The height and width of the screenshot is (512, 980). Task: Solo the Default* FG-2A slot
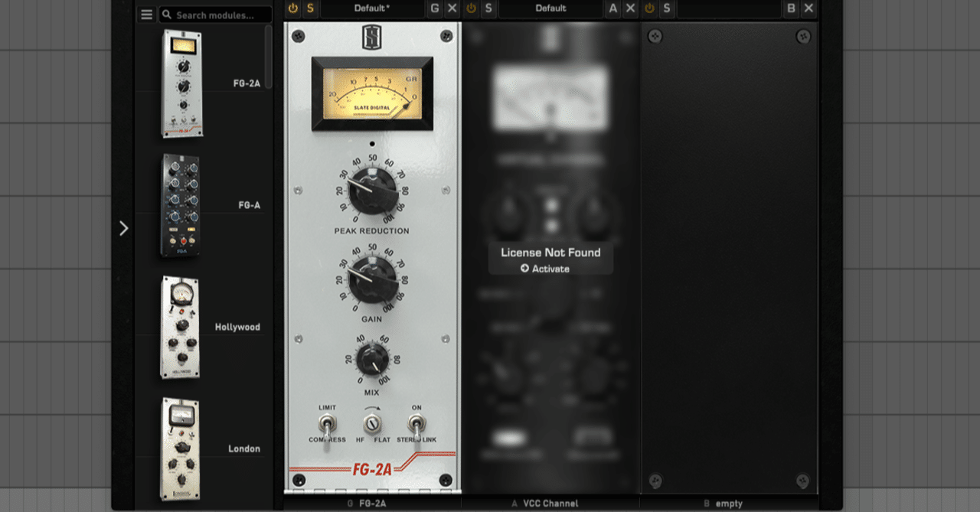[310, 8]
